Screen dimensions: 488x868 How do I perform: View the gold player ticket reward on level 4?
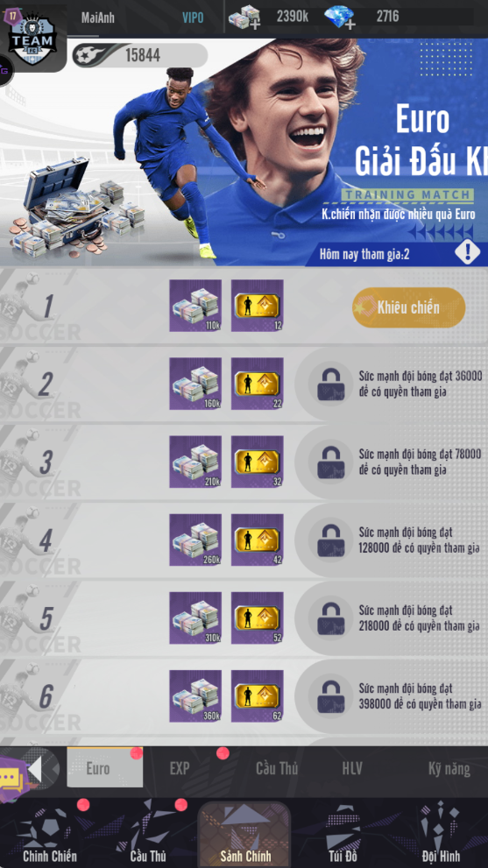257,540
